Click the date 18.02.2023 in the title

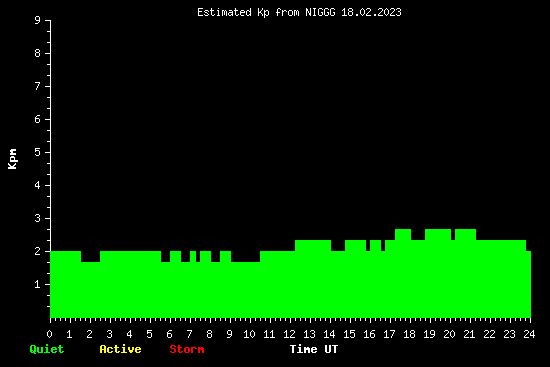(x=371, y=13)
